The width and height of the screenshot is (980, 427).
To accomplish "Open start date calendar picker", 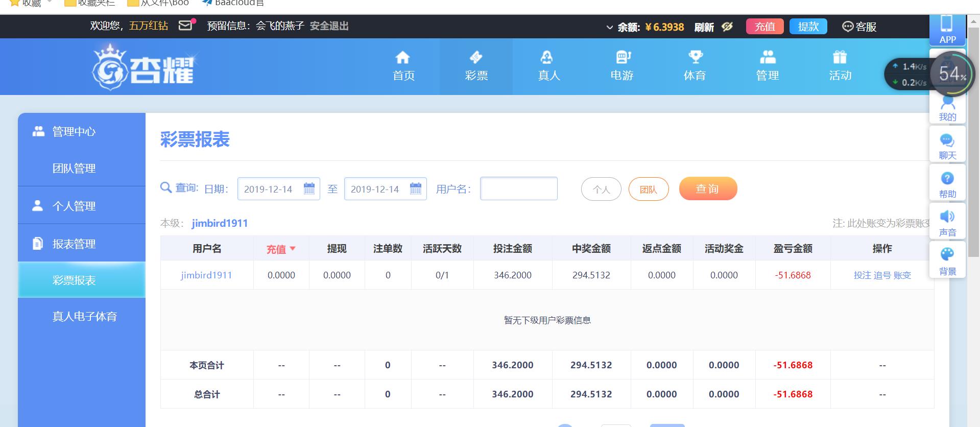I will coord(309,188).
